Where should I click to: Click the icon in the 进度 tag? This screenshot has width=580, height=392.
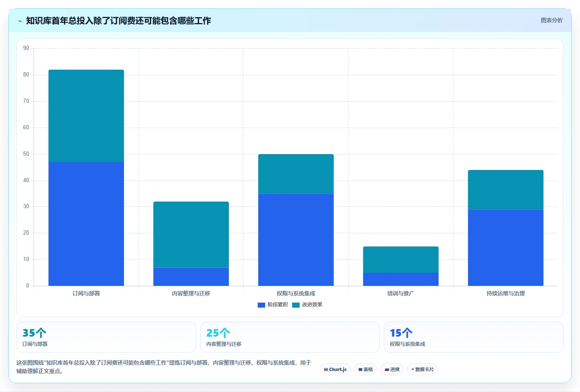tap(387, 370)
